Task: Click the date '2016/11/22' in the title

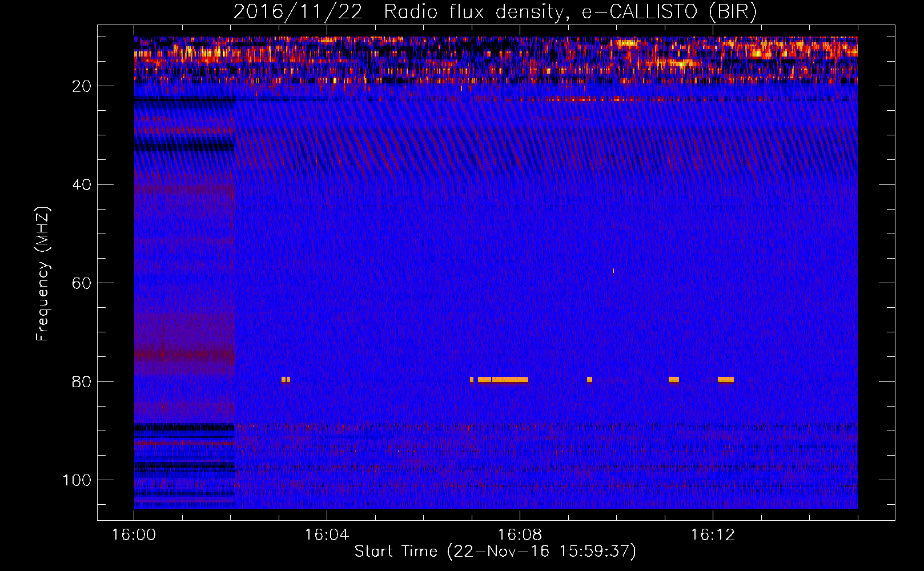Action: pyautogui.click(x=298, y=12)
